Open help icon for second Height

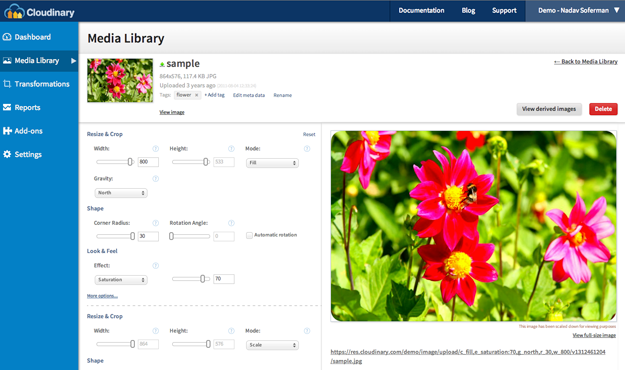coord(231,331)
